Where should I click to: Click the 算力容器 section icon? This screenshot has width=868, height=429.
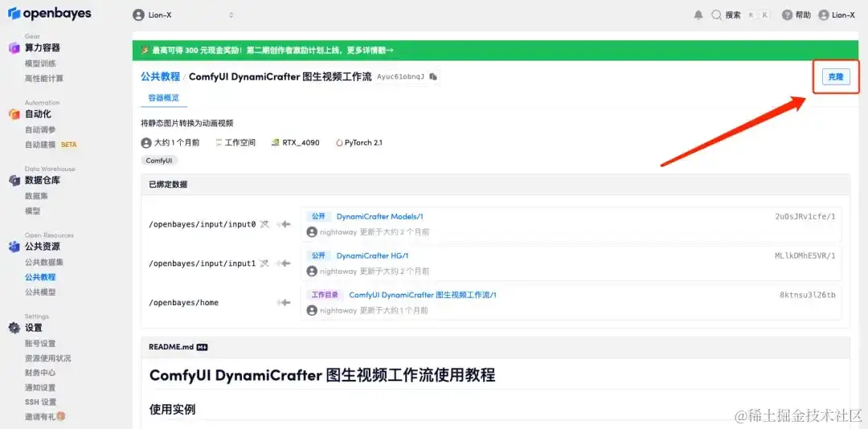(x=14, y=48)
